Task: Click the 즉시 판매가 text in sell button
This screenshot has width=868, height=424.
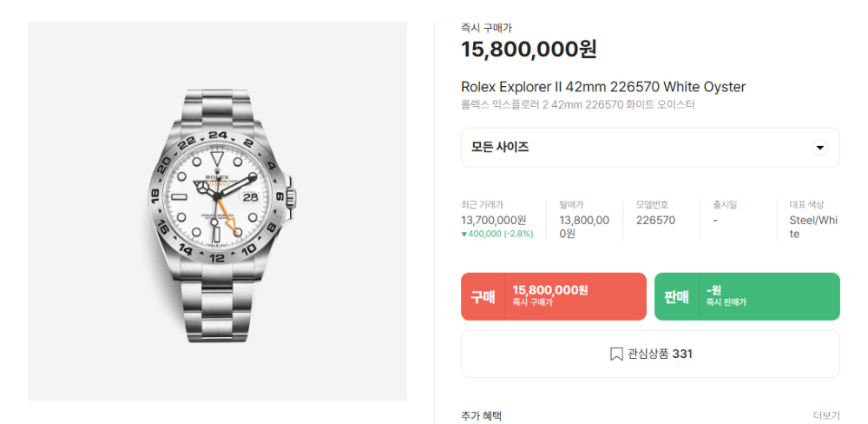Action: (x=727, y=302)
